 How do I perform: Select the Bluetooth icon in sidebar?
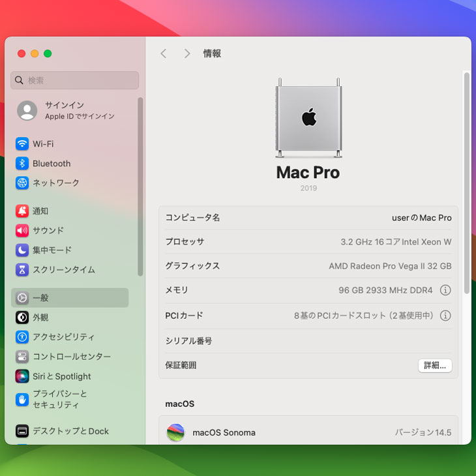(x=22, y=164)
